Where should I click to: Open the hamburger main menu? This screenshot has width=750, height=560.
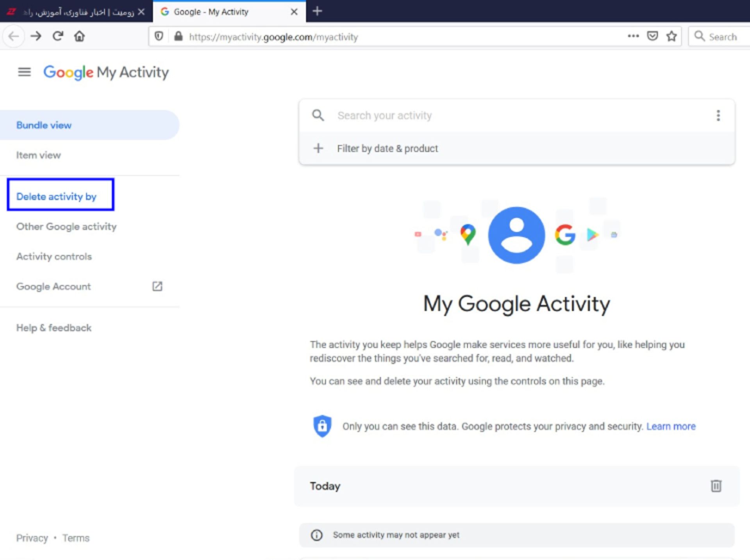coord(24,72)
